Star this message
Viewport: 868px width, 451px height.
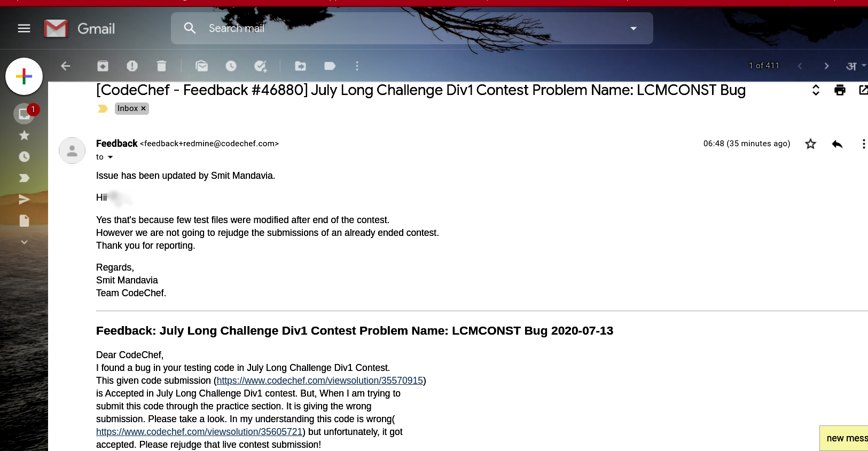810,144
